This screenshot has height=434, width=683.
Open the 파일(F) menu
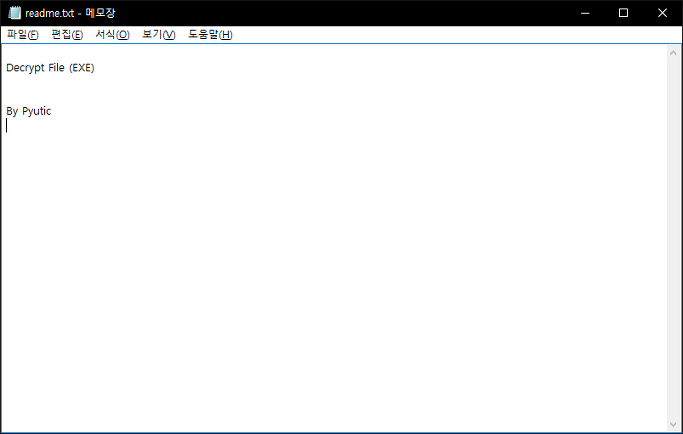pyautogui.click(x=23, y=34)
